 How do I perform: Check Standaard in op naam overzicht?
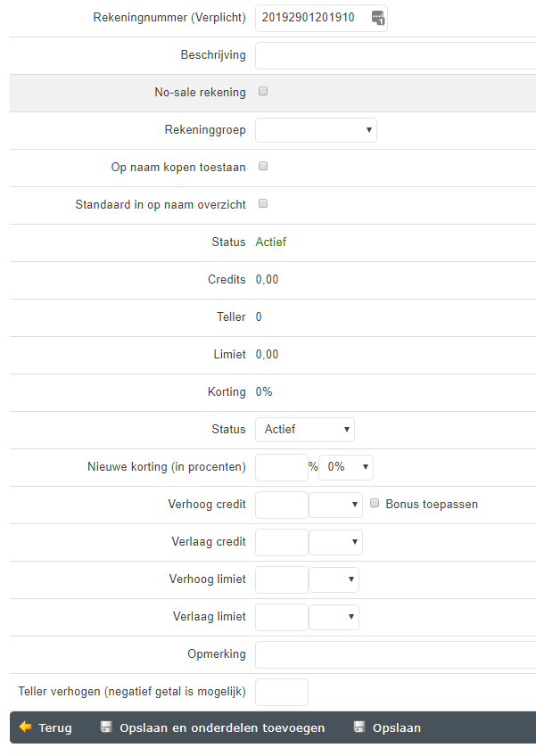[263, 204]
